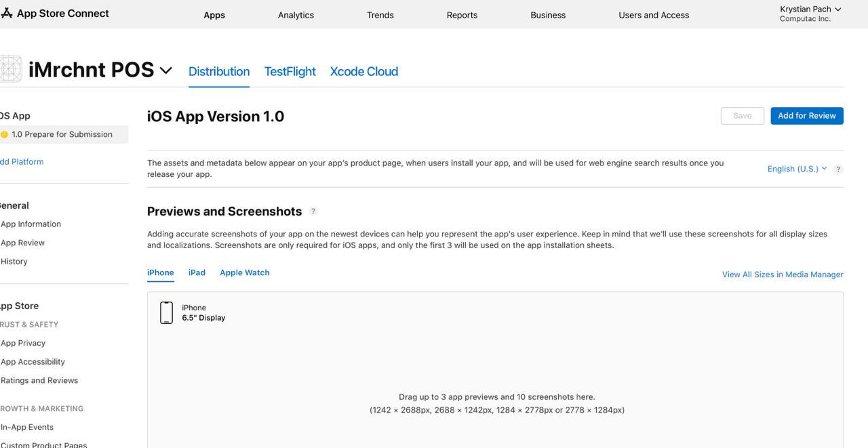
Task: Open History in the sidebar
Action: pos(14,262)
